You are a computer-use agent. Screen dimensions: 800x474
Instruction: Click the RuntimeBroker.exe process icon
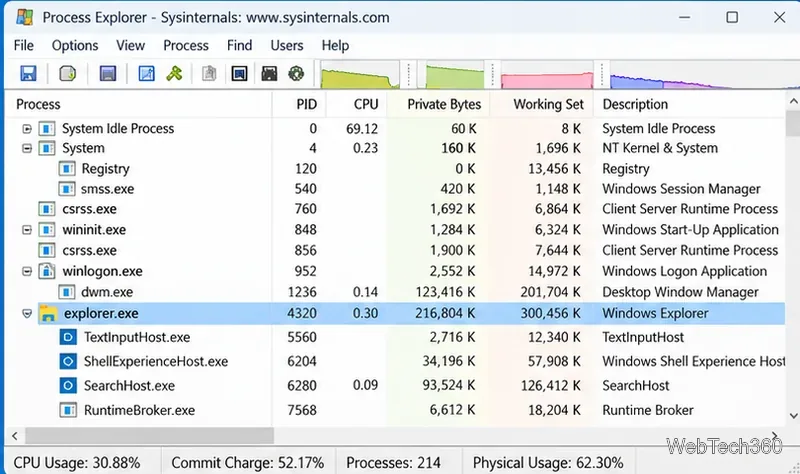pyautogui.click(x=68, y=410)
